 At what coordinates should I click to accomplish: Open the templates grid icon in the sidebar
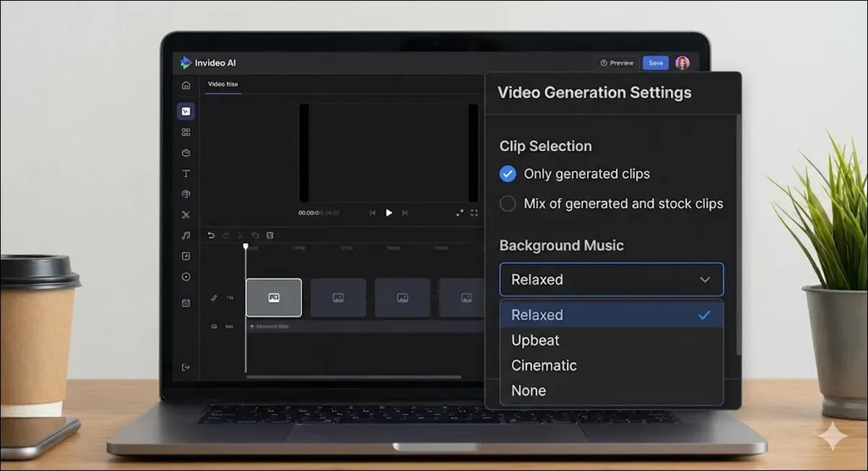pyautogui.click(x=186, y=131)
